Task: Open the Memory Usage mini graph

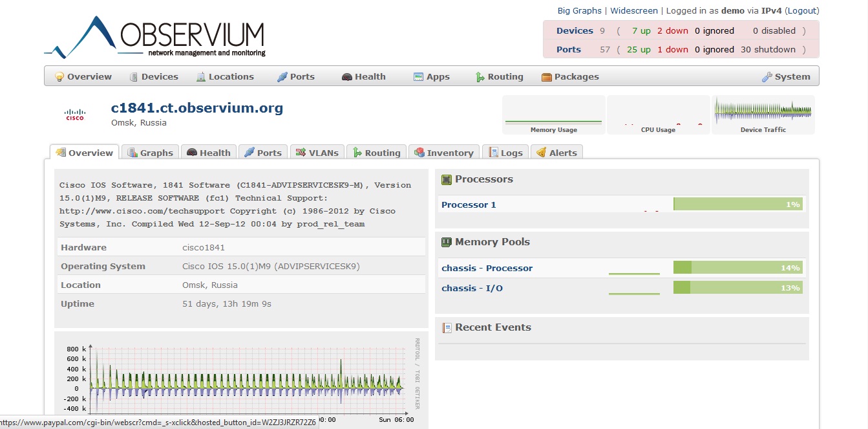Action: [553, 115]
